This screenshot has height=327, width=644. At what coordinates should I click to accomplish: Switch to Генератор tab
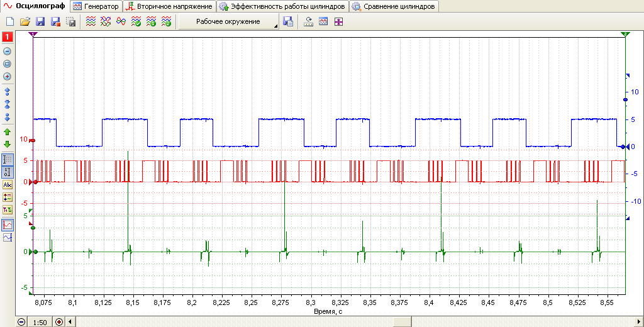coord(96,6)
